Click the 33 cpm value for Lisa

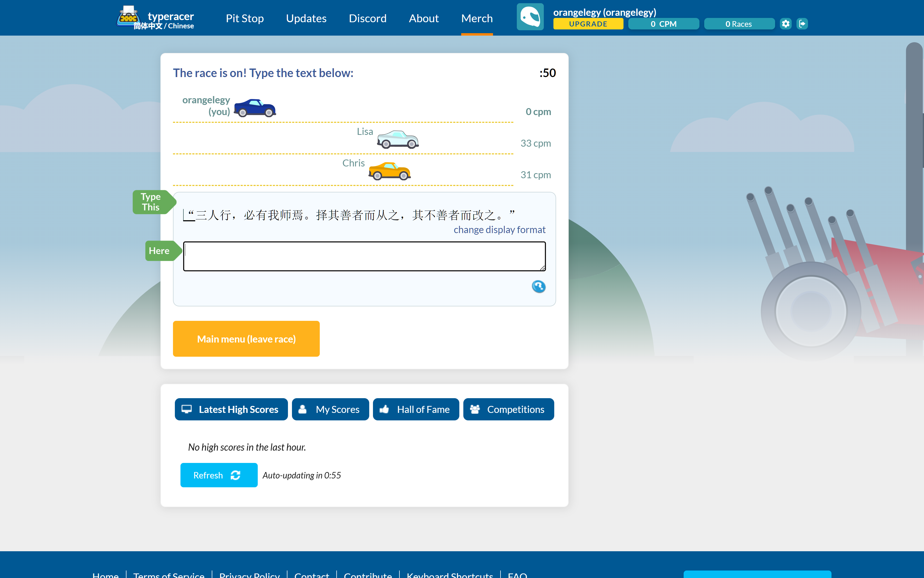[x=536, y=143]
